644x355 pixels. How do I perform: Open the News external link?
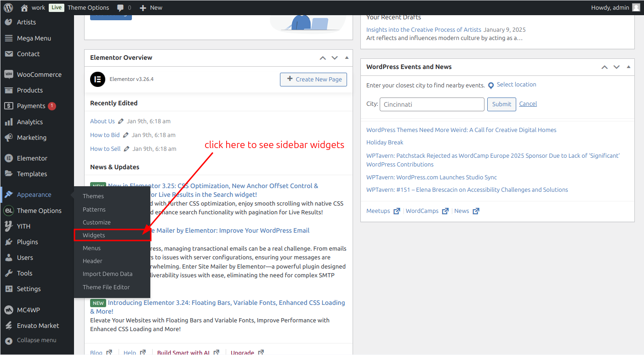pyautogui.click(x=467, y=211)
